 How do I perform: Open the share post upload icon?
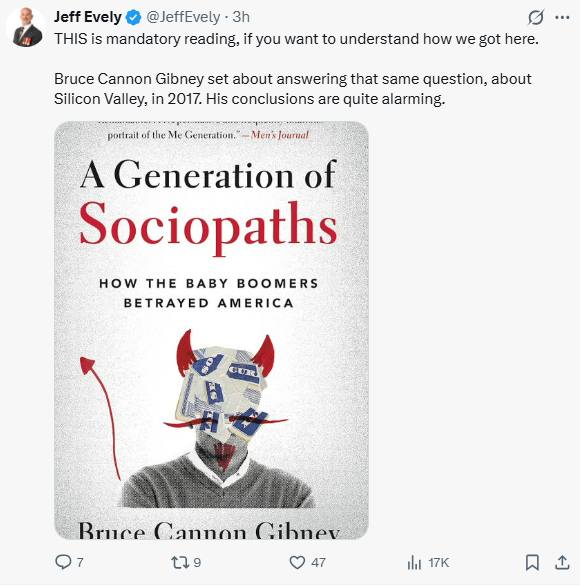click(562, 562)
